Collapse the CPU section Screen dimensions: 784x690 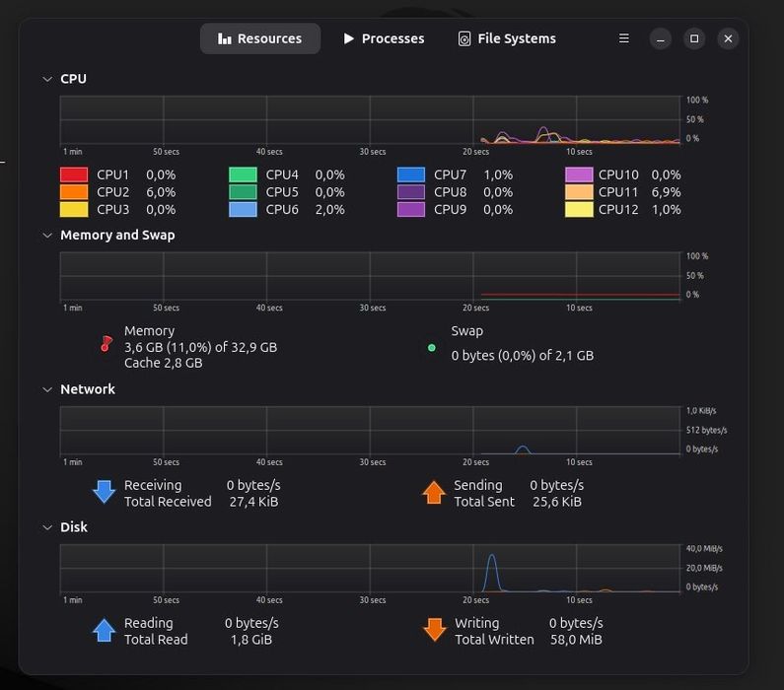[x=47, y=79]
